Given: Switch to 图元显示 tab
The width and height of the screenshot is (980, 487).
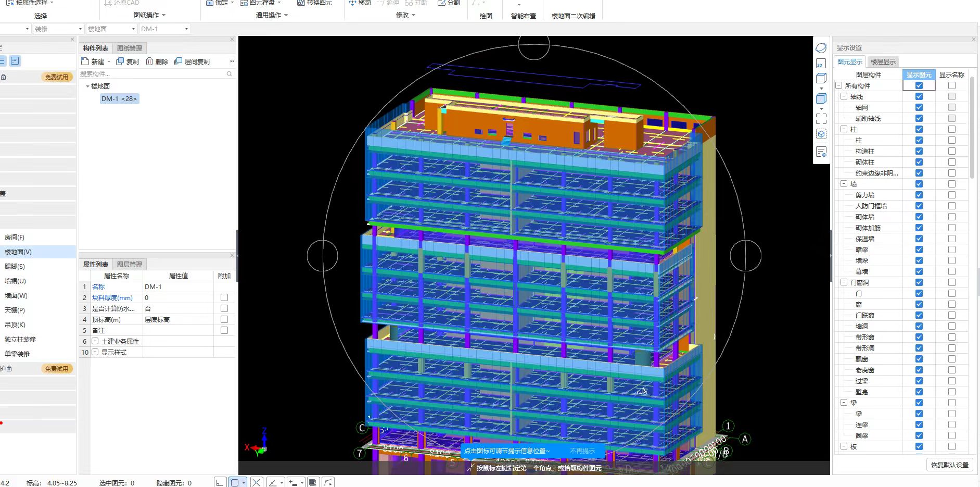Looking at the screenshot, I should (x=850, y=61).
